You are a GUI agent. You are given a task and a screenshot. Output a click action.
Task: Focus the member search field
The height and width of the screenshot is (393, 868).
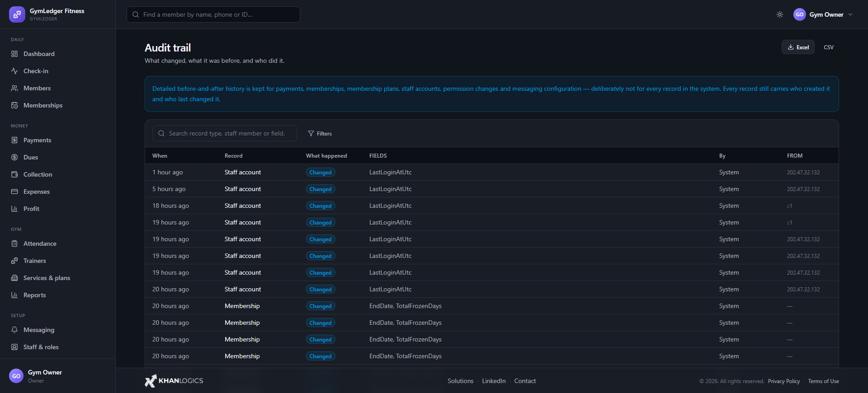(213, 14)
